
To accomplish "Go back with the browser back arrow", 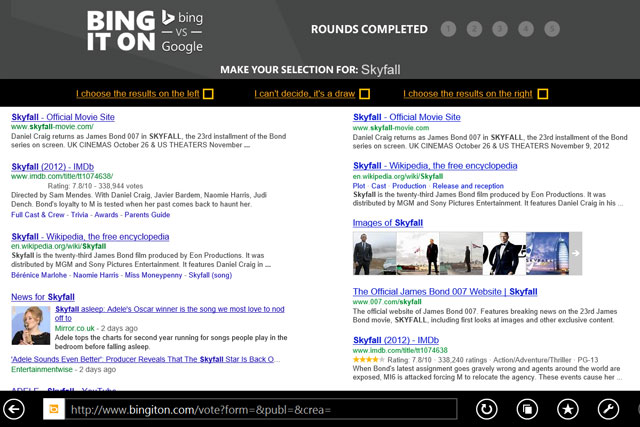I will tap(14, 409).
